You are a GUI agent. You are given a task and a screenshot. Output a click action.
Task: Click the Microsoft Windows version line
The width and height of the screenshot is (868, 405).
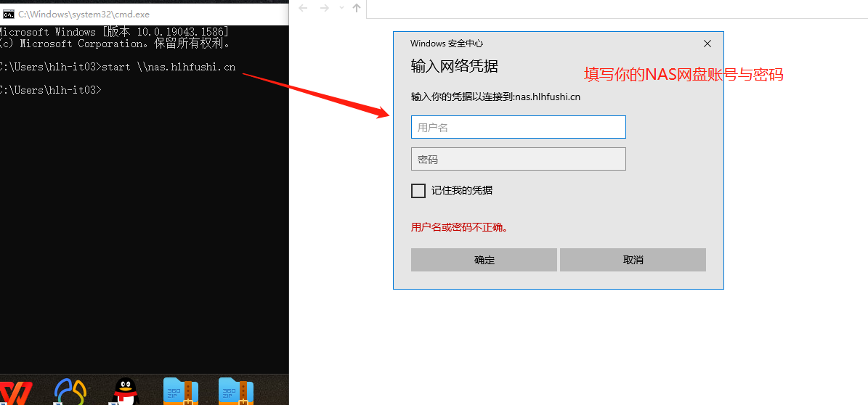coord(114,32)
